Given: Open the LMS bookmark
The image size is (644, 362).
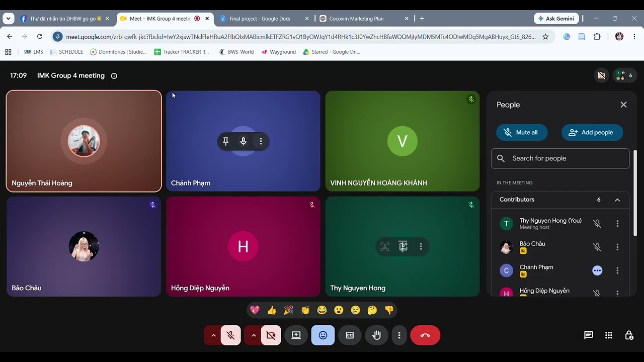Looking at the screenshot, I should (x=34, y=52).
